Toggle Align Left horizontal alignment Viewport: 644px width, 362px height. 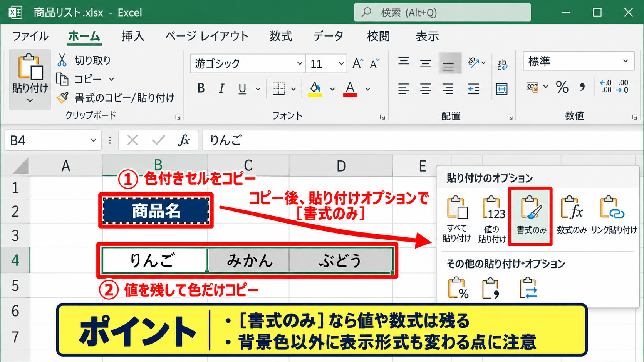coord(404,89)
